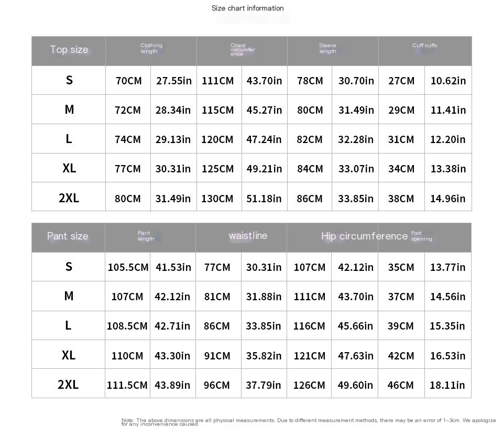
Task: Click the "Hip circumference" header text
Action: click(364, 236)
